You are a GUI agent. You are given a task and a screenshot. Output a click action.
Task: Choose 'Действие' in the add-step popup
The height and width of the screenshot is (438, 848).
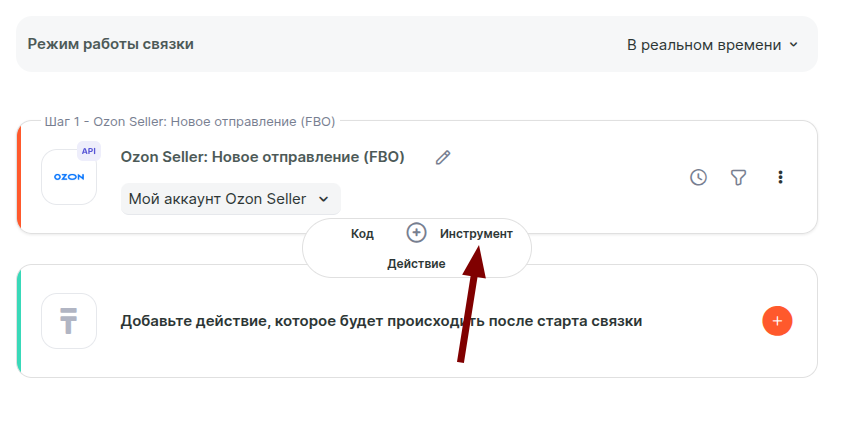pyautogui.click(x=416, y=264)
